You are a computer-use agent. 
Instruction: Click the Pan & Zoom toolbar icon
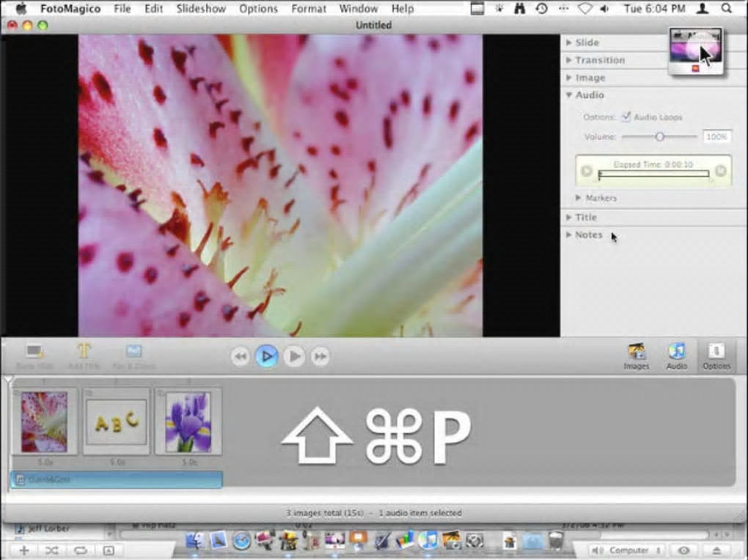tap(133, 355)
